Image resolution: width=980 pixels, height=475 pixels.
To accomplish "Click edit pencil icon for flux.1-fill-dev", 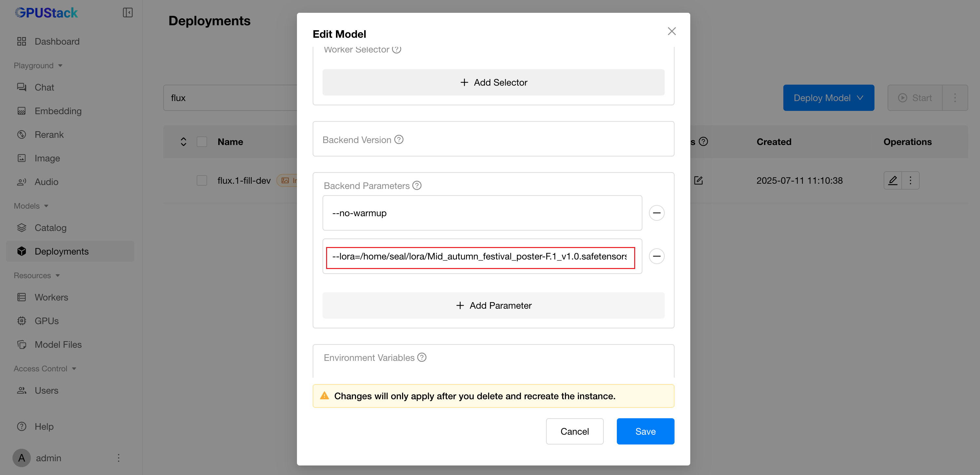I will 892,180.
